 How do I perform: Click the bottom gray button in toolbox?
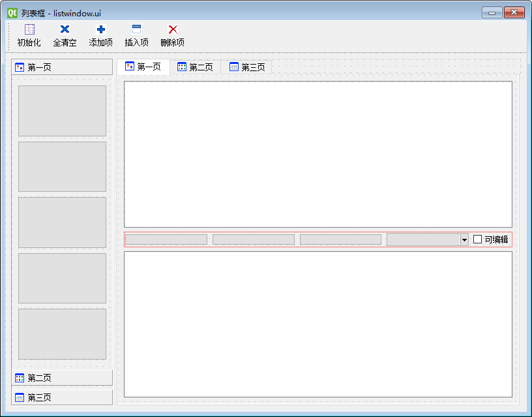[x=62, y=334]
